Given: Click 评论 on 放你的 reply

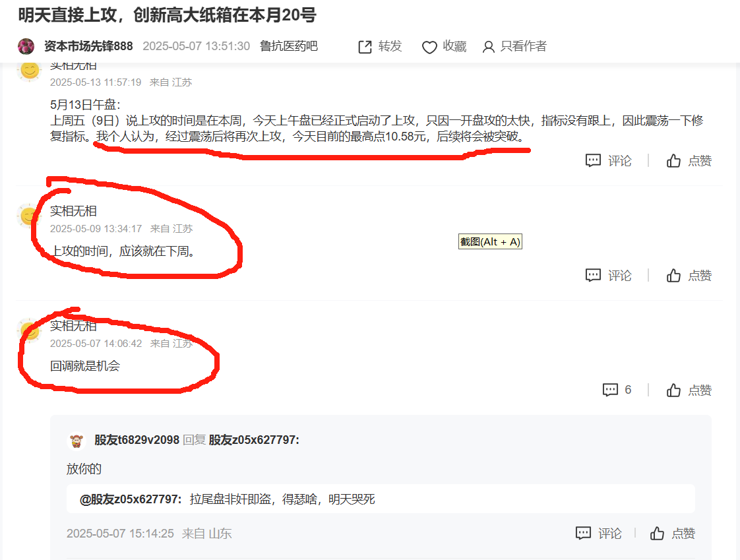Looking at the screenshot, I should click(x=598, y=534).
